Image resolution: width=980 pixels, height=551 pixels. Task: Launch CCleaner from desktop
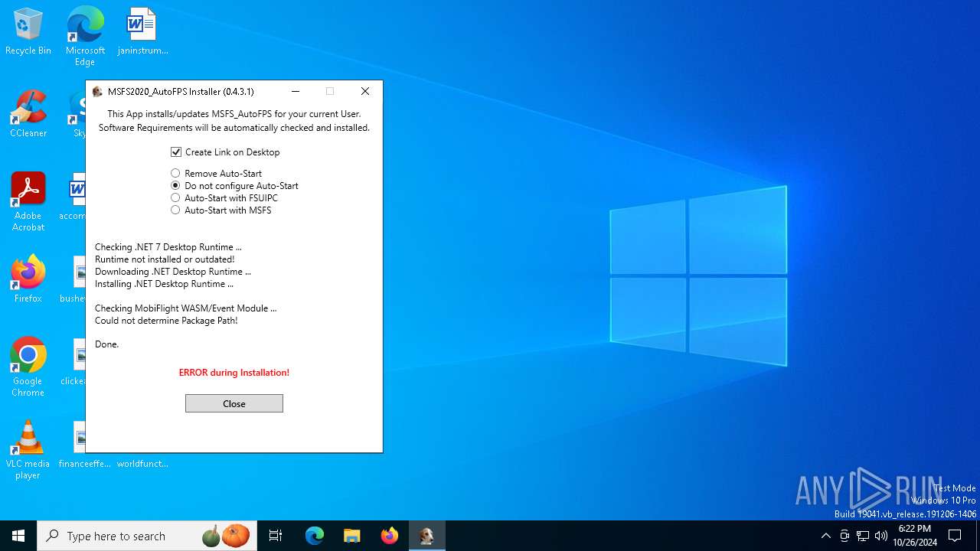[x=28, y=114]
